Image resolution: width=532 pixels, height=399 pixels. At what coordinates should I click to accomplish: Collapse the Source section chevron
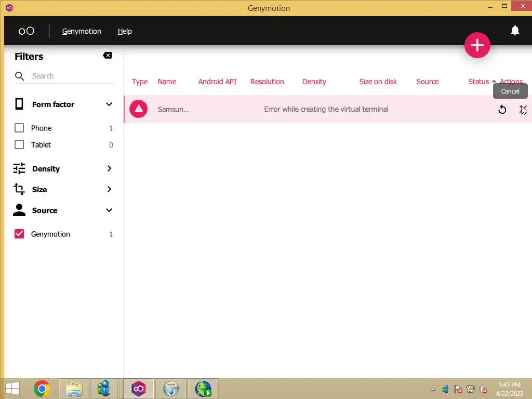[109, 210]
